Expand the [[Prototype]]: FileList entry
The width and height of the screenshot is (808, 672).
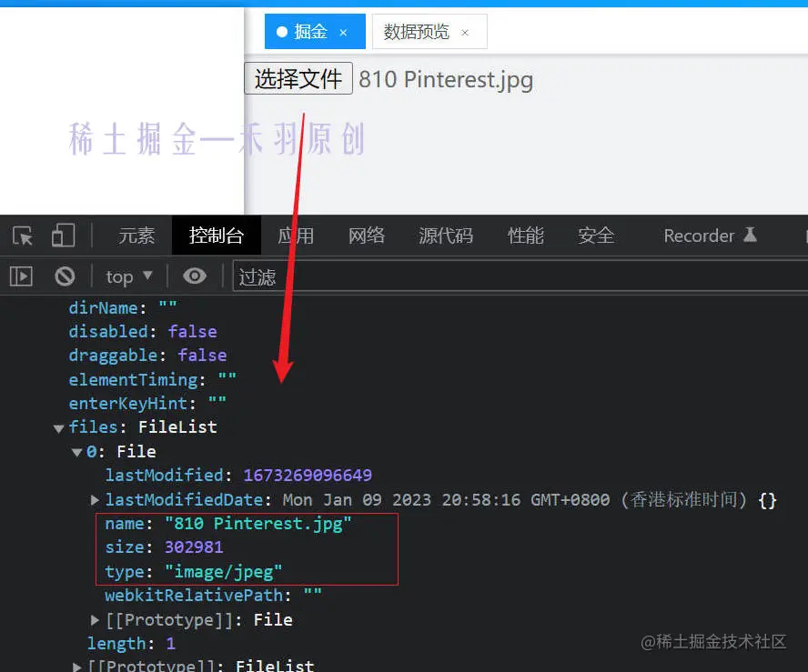click(76, 667)
